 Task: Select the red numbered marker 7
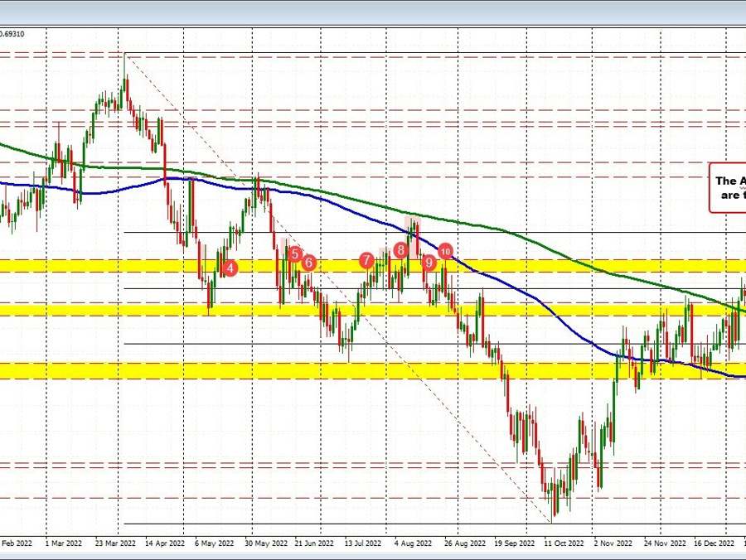(367, 260)
